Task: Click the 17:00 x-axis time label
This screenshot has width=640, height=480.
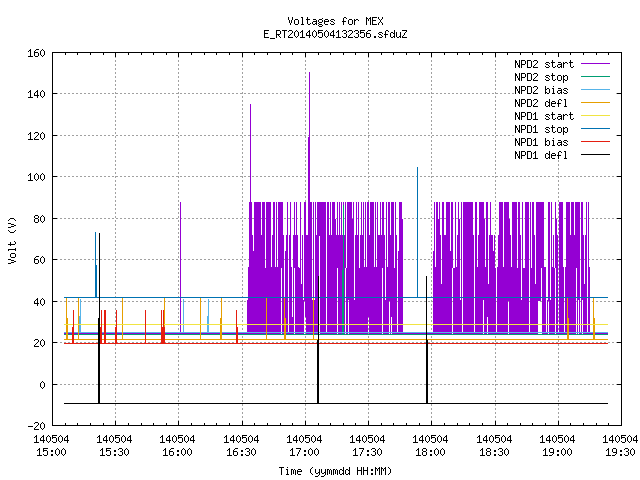Action: click(304, 452)
